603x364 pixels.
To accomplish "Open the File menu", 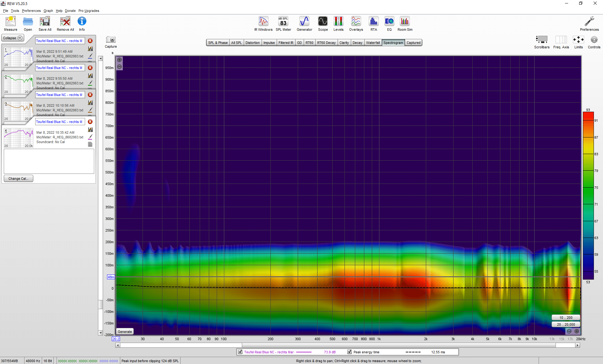I will click(x=6, y=11).
